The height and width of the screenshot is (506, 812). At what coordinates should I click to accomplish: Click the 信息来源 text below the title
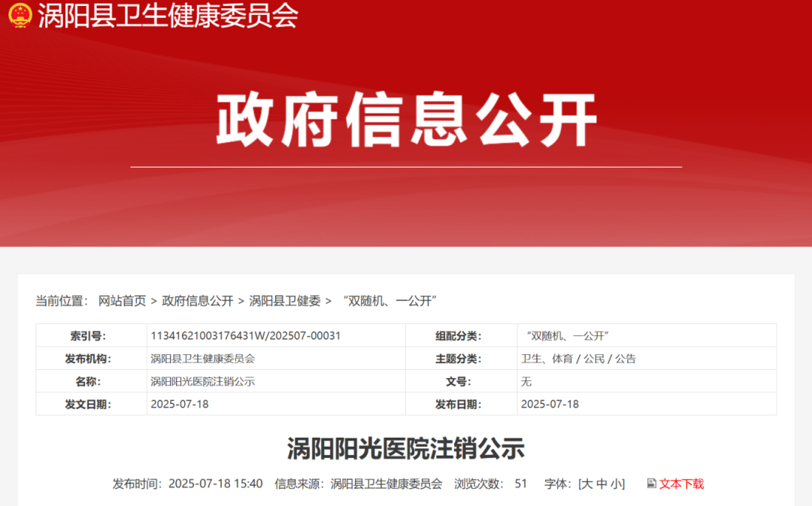point(359,483)
